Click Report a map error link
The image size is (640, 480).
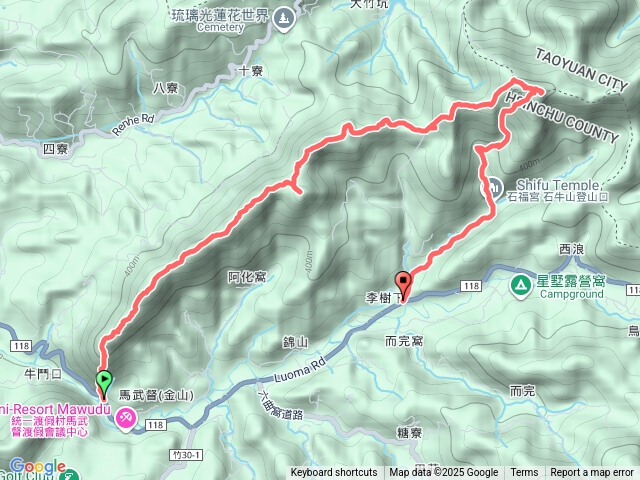pos(591,473)
